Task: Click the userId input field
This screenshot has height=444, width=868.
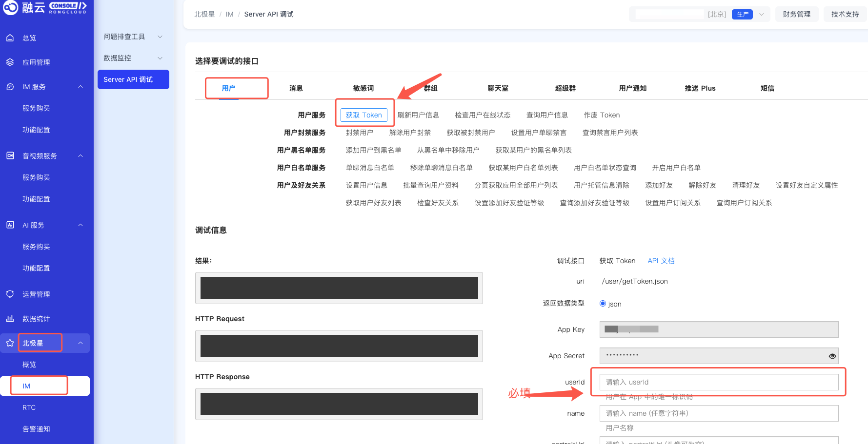Action: tap(719, 382)
